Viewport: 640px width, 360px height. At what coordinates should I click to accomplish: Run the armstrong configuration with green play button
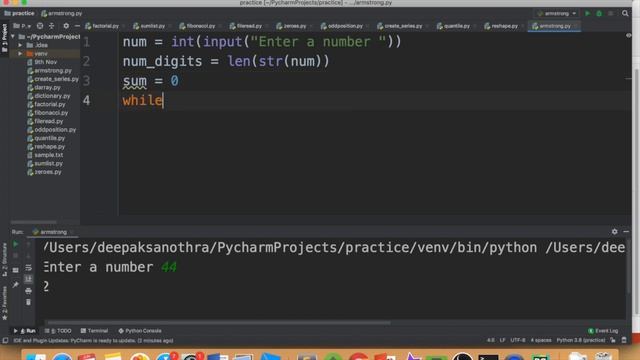tap(587, 13)
